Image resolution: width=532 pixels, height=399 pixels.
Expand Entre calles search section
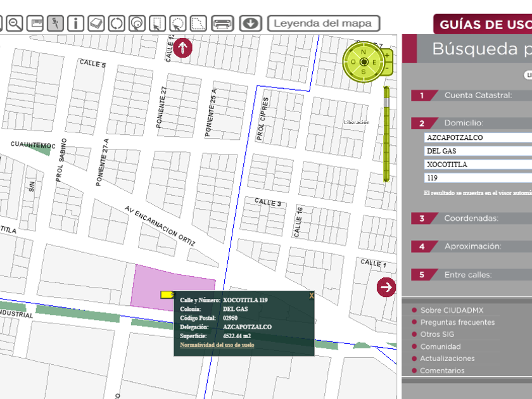[x=467, y=275]
